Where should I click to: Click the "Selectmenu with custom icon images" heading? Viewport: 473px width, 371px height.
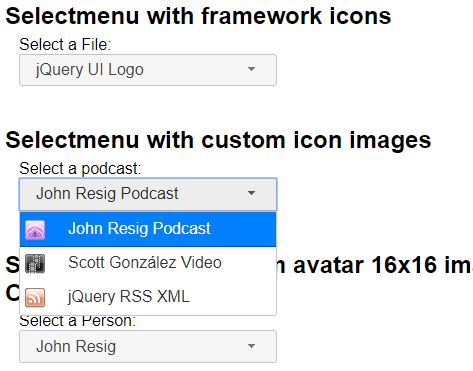coord(218,140)
